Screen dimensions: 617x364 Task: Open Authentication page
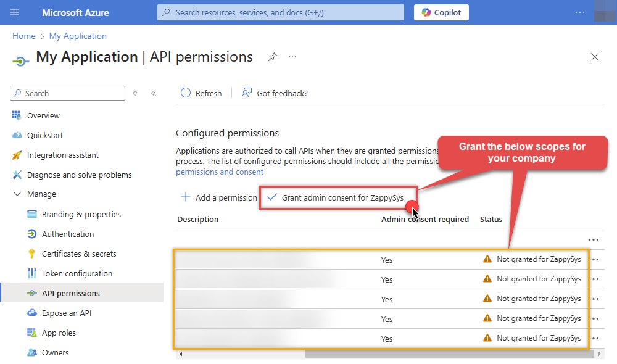pyautogui.click(x=68, y=234)
